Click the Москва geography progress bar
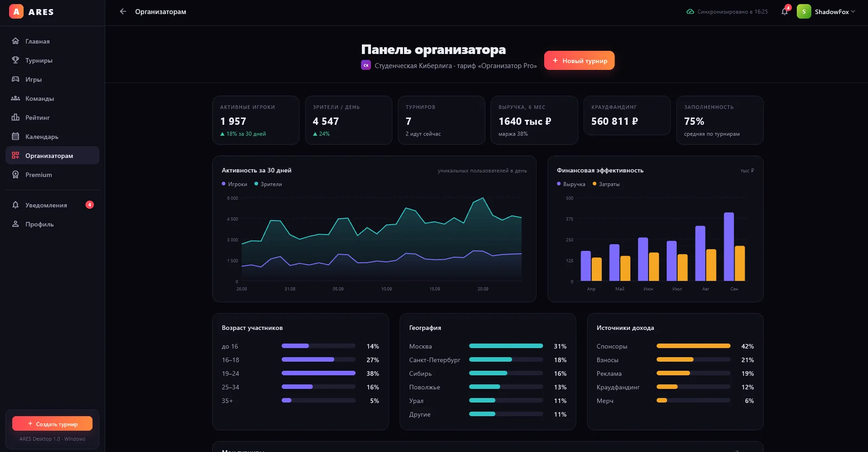This screenshot has height=452, width=868. click(506, 346)
